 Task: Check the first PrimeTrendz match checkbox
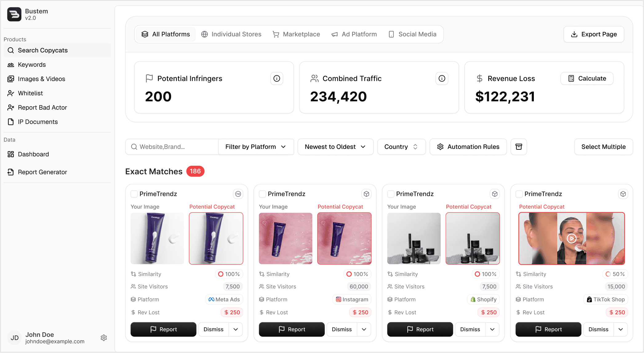(x=134, y=194)
